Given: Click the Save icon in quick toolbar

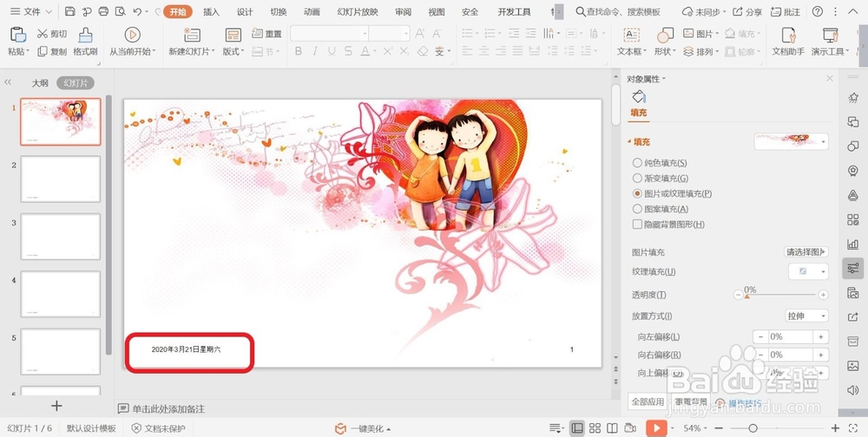Looking at the screenshot, I should coord(69,11).
